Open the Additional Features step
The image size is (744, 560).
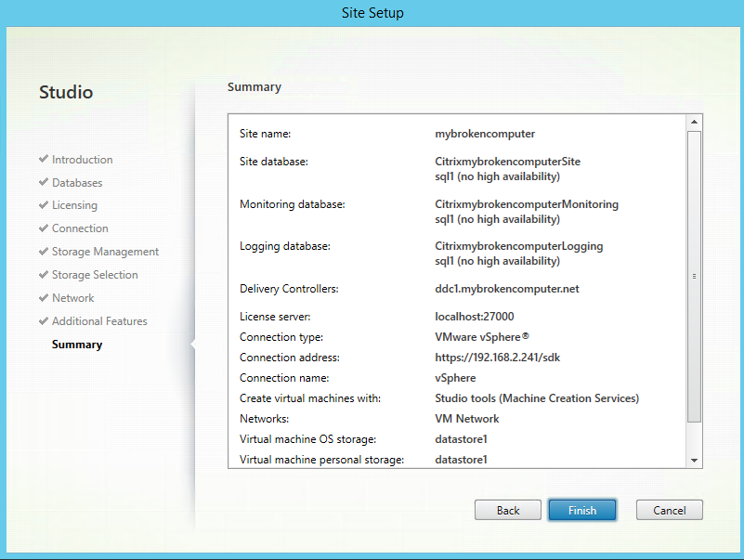coord(99,321)
